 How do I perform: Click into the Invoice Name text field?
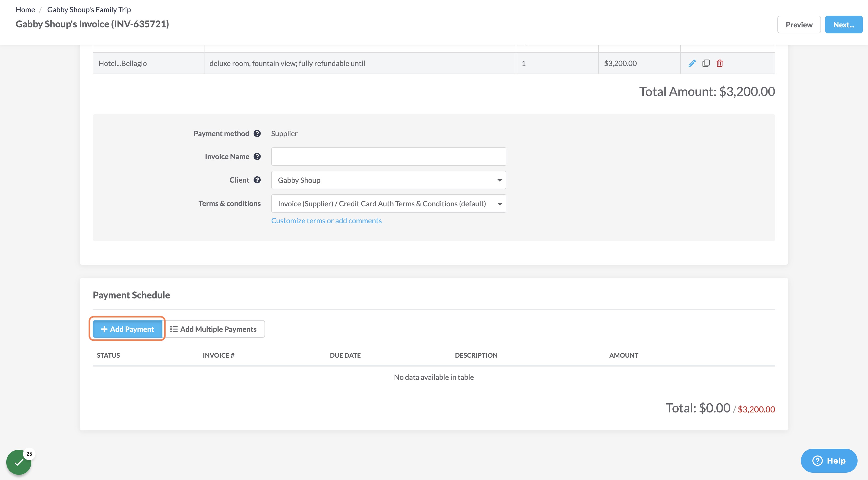pos(389,157)
